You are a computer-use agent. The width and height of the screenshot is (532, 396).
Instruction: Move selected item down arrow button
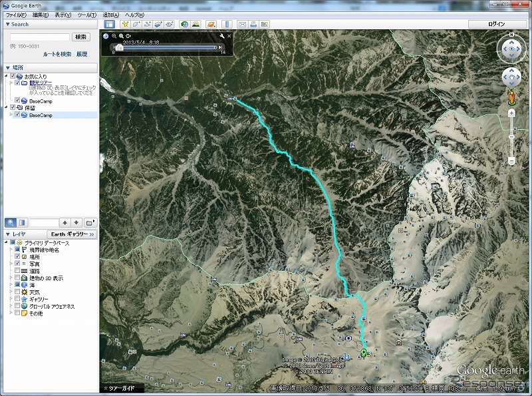point(76,223)
